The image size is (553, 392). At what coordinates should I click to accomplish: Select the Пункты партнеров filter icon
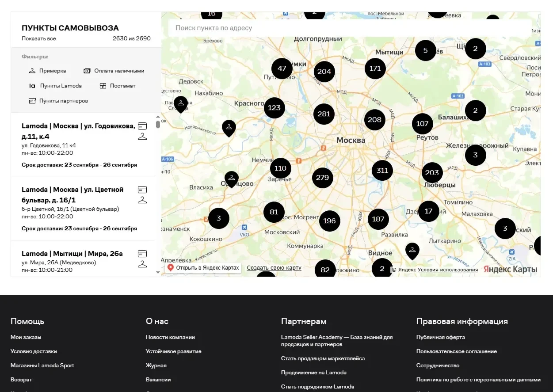click(x=32, y=101)
